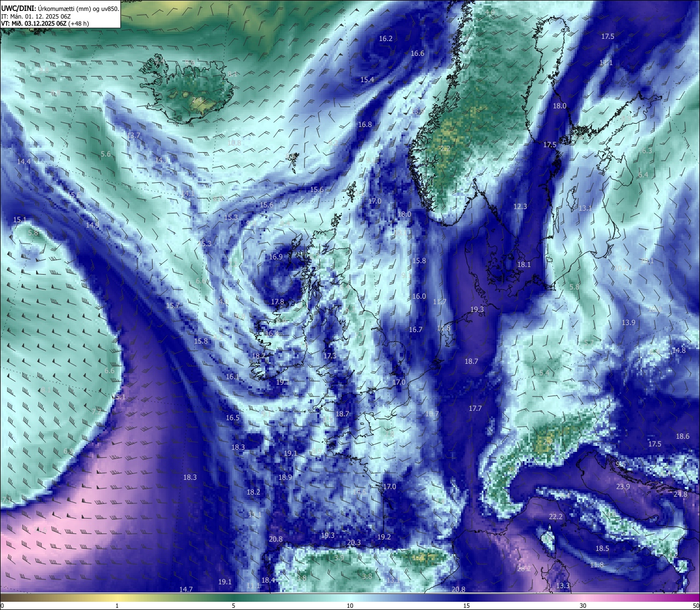
Task: Click the colour scale legend bar
Action: (x=350, y=597)
